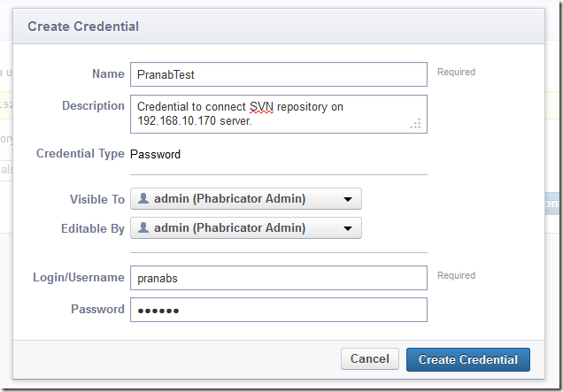
Task: Click the Editable By dropdown arrow
Action: [x=348, y=229]
